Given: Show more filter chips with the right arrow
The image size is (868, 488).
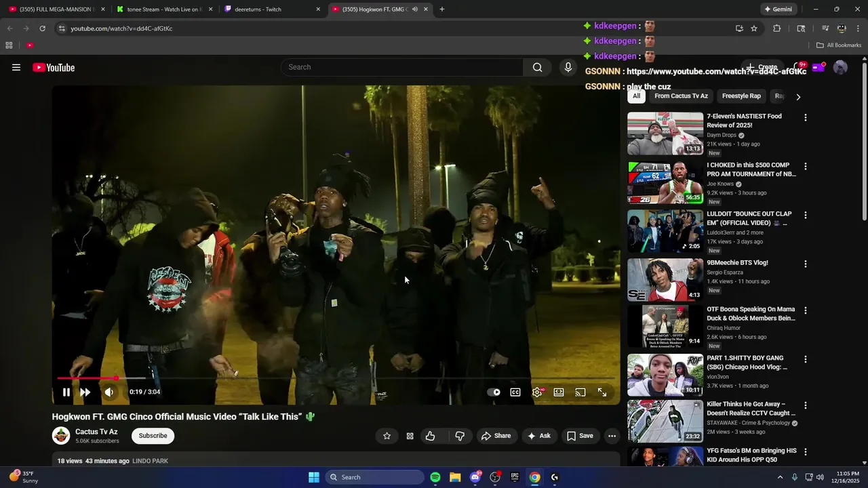Looking at the screenshot, I should [x=798, y=97].
